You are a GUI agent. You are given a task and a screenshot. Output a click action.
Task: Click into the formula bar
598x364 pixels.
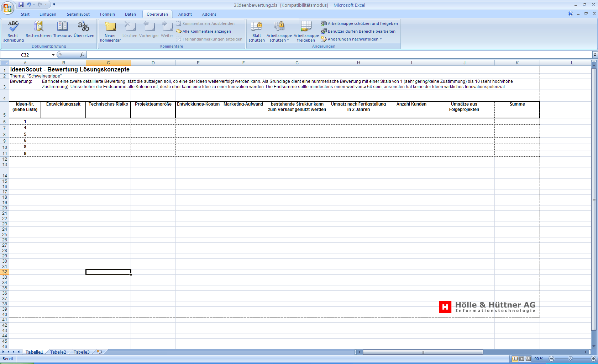tap(339, 55)
